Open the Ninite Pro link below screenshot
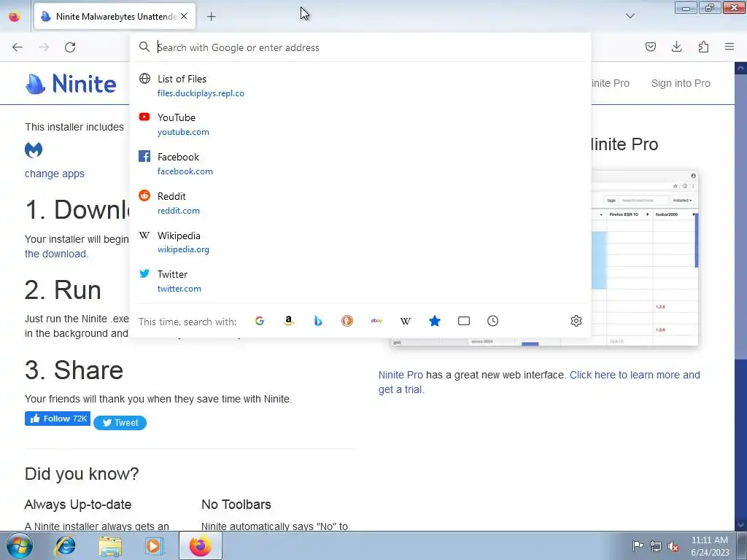 [x=400, y=375]
